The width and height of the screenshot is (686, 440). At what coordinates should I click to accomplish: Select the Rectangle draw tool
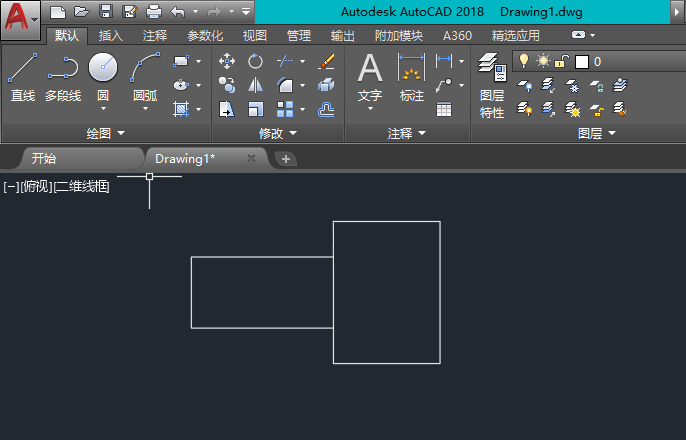181,61
